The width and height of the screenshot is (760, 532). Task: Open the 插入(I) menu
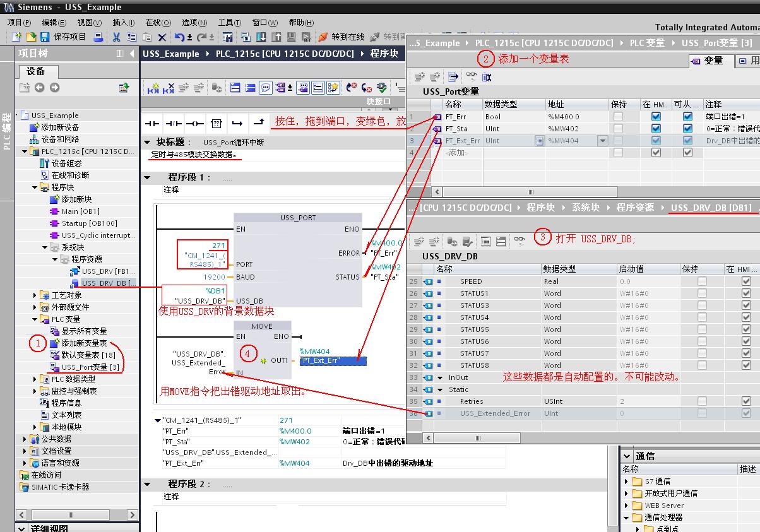point(124,22)
